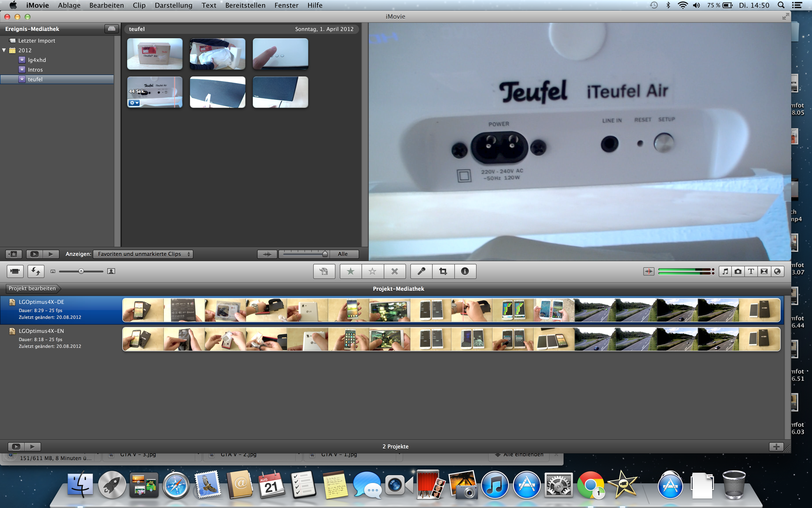812x508 pixels.
Task: Open music and sound effects browser
Action: (725, 271)
